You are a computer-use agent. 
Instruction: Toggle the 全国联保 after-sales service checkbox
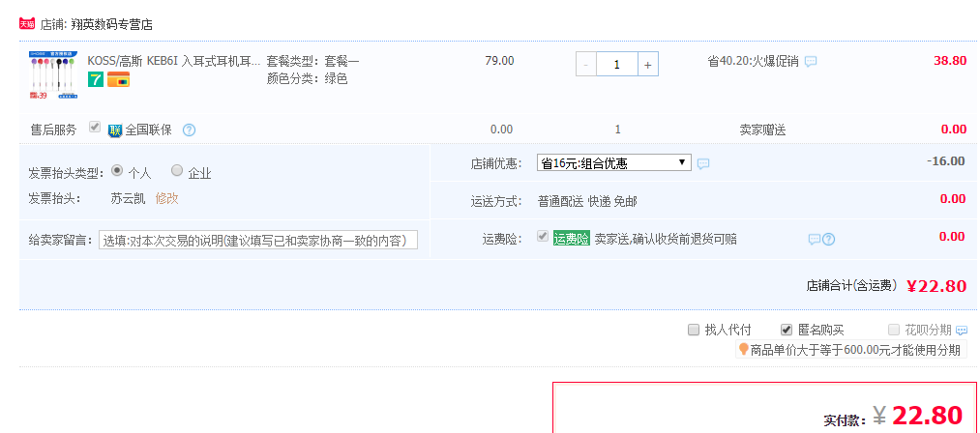(x=95, y=127)
